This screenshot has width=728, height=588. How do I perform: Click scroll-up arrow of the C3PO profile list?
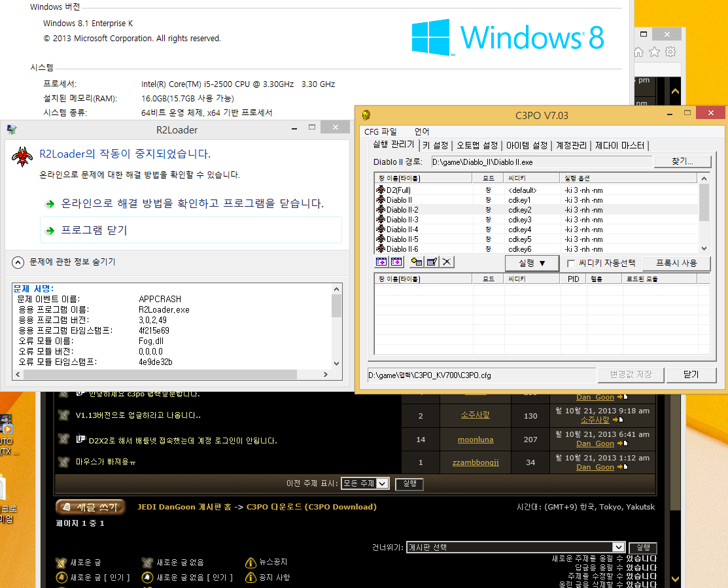[704, 179]
